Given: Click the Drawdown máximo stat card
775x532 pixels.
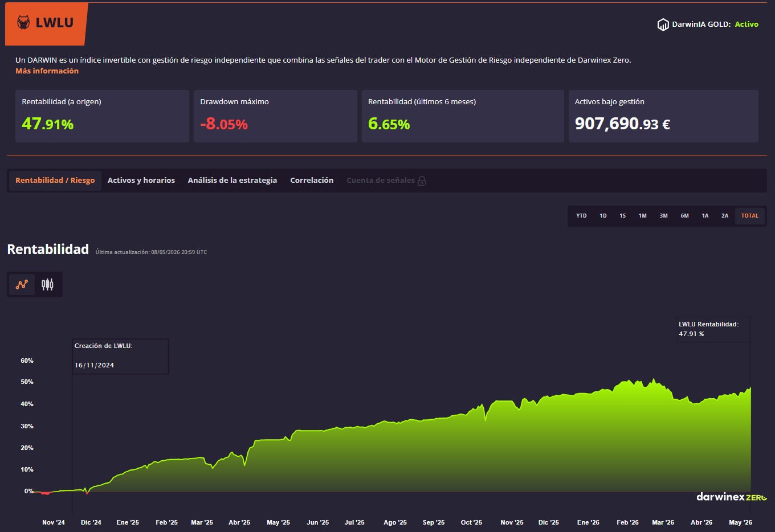Looking at the screenshot, I should [275, 116].
